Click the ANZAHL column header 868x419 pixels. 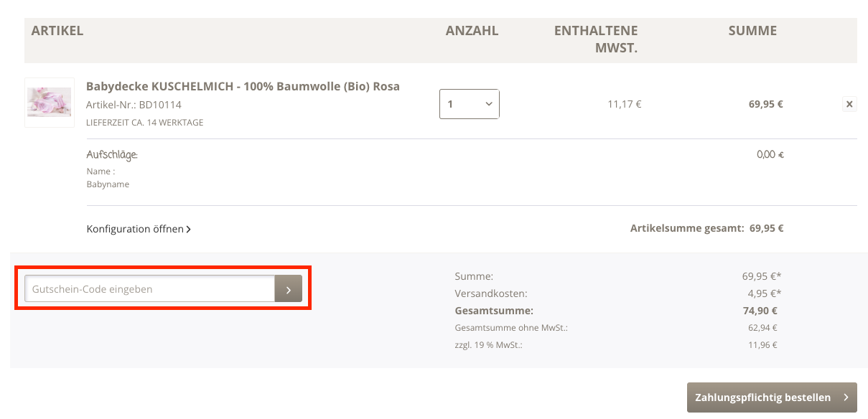472,31
